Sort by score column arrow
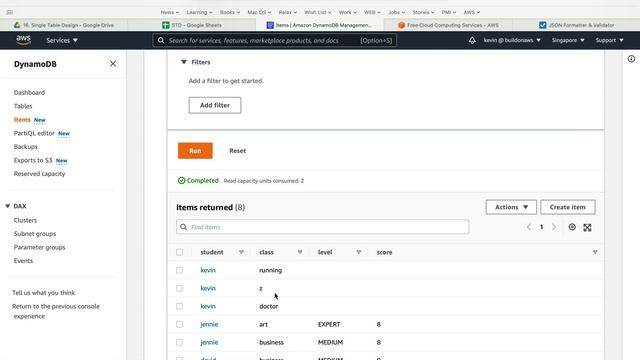 (595, 252)
